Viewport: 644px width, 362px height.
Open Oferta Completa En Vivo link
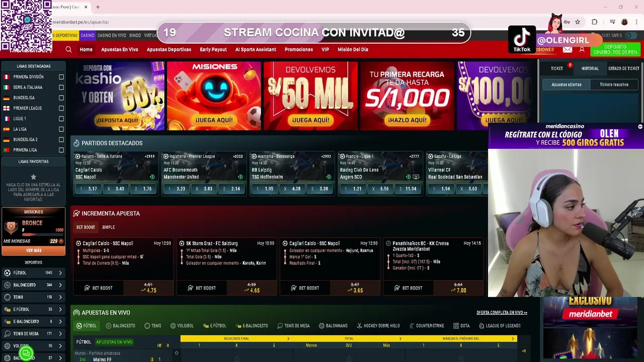pos(502,312)
